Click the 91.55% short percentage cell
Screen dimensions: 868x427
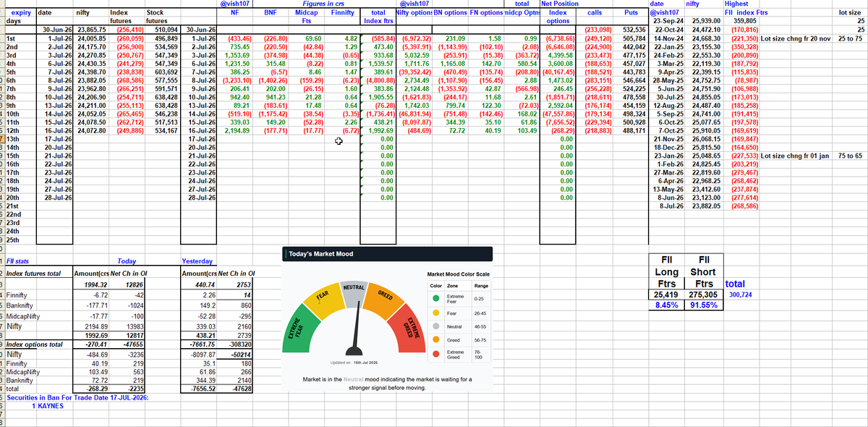[705, 305]
